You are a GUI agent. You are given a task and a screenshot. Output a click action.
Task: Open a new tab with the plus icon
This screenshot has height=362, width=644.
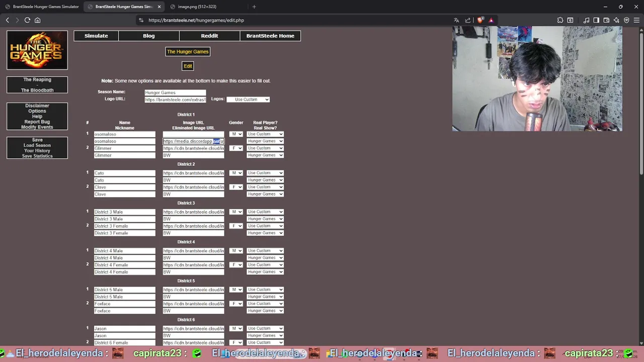point(254,7)
